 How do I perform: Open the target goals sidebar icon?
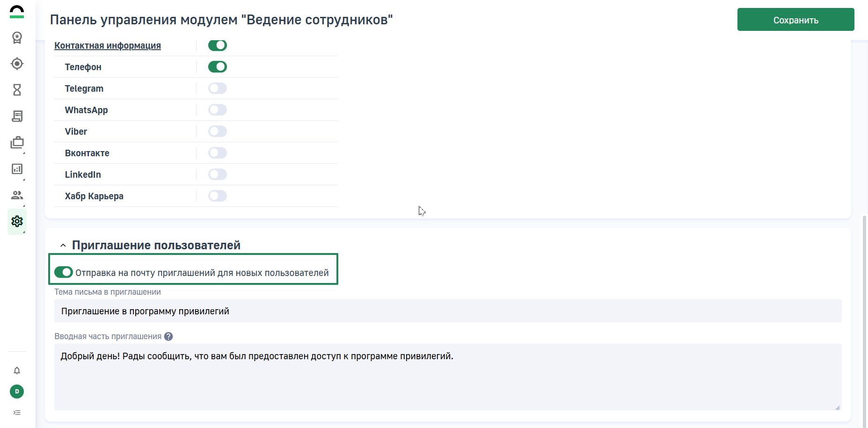tap(17, 64)
